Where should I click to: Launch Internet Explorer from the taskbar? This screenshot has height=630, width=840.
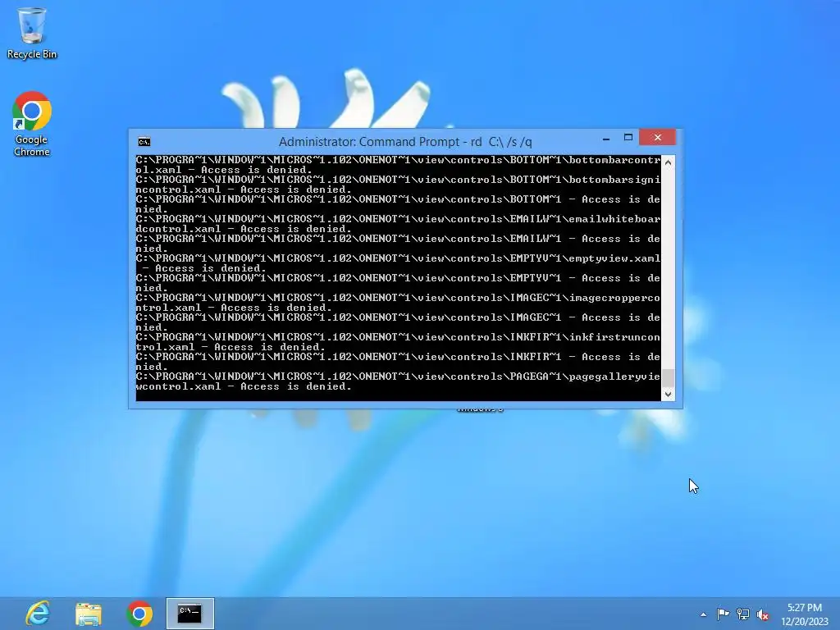point(38,614)
